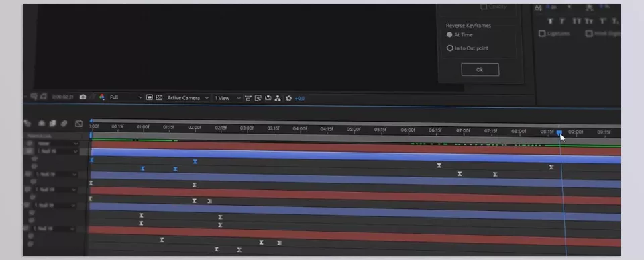Screen dimensions: 644x260
Task: Click the first blurred icon in timeline header
Action: [x=27, y=122]
